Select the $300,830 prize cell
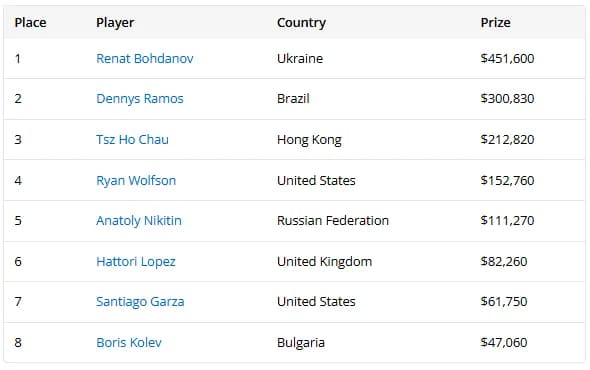Image resolution: width=590 pixels, height=370 pixels. [x=507, y=99]
